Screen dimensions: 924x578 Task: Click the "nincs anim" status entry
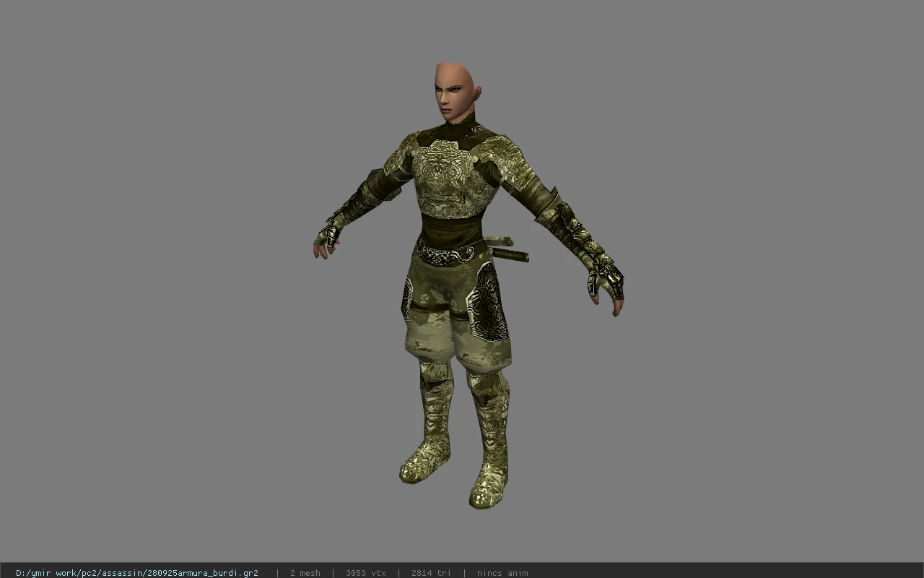[502, 573]
